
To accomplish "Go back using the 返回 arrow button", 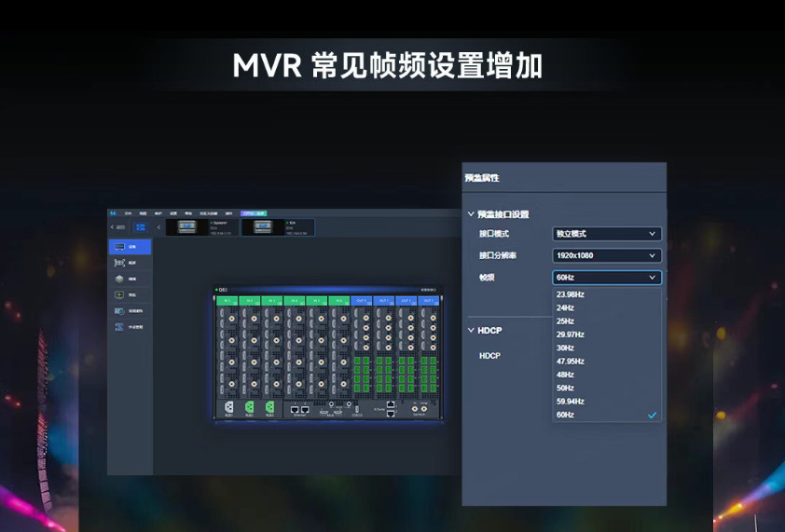I will (117, 227).
